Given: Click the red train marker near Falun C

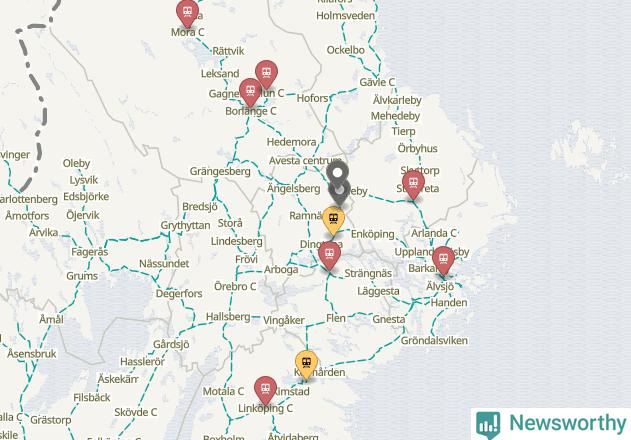Looking at the screenshot, I should point(266,75).
